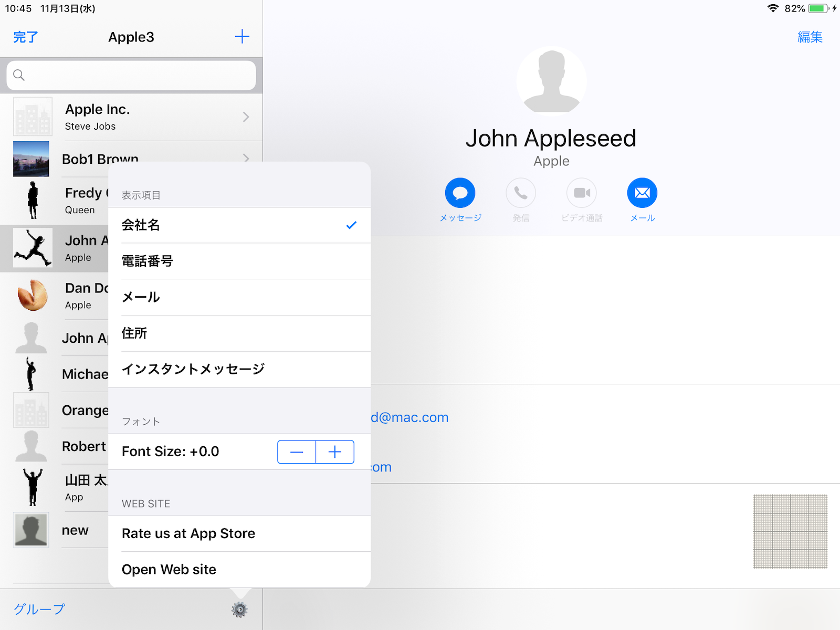Screen dimensions: 840x630
Task: Tap the Wi-Fi status icon
Action: [x=773, y=8]
